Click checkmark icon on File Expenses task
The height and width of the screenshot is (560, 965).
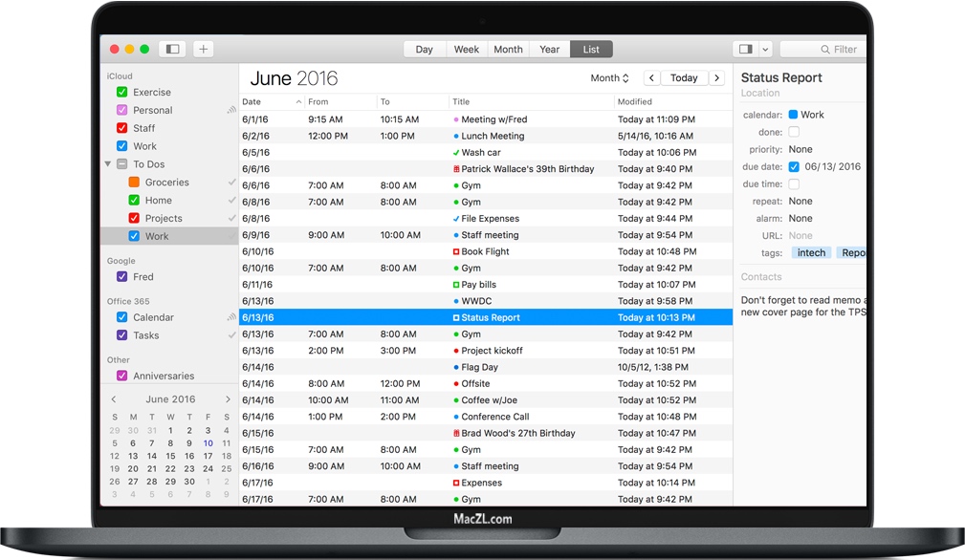point(456,218)
